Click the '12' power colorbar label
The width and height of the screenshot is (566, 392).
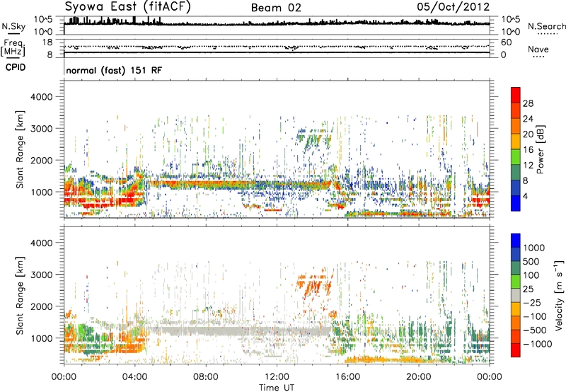click(528, 166)
